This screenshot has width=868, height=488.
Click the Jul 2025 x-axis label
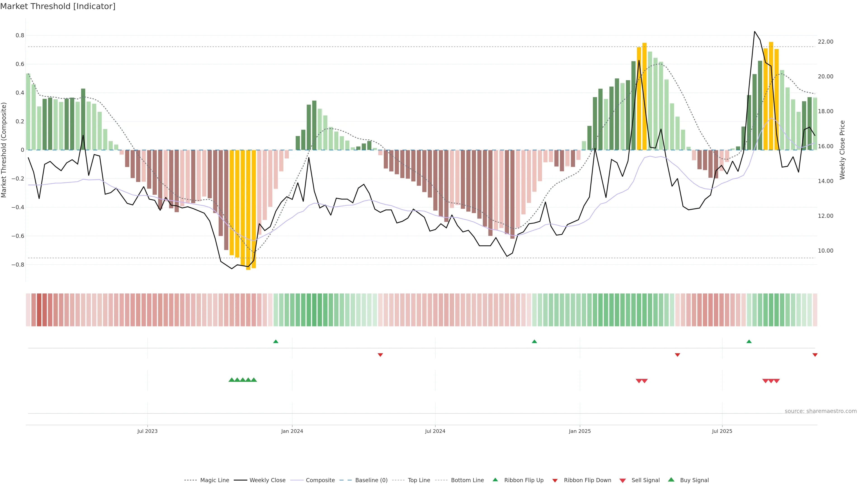point(722,431)
